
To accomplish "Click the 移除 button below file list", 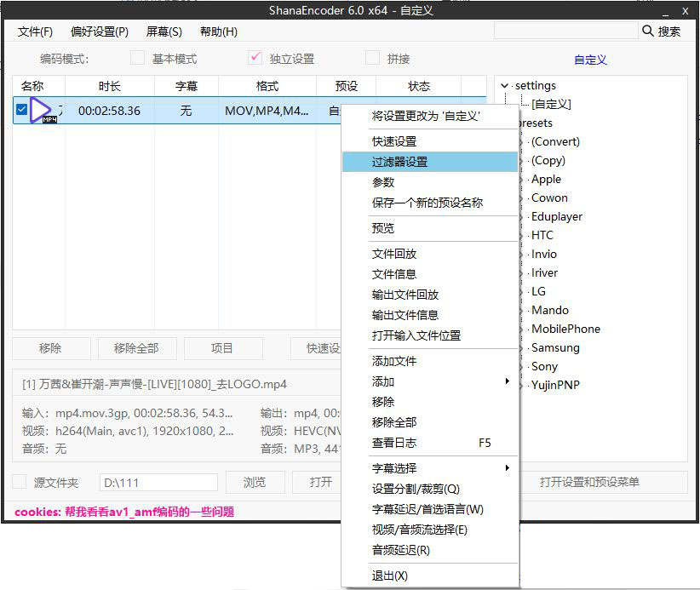I will [x=51, y=348].
